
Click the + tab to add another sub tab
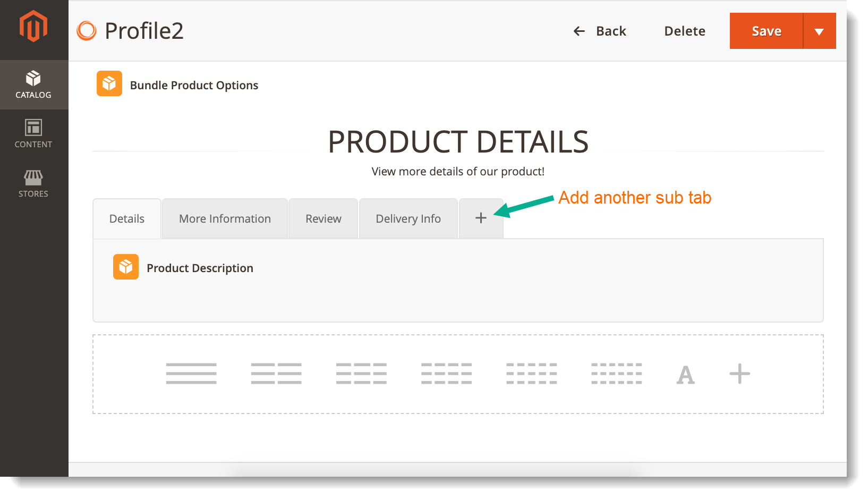click(x=480, y=218)
